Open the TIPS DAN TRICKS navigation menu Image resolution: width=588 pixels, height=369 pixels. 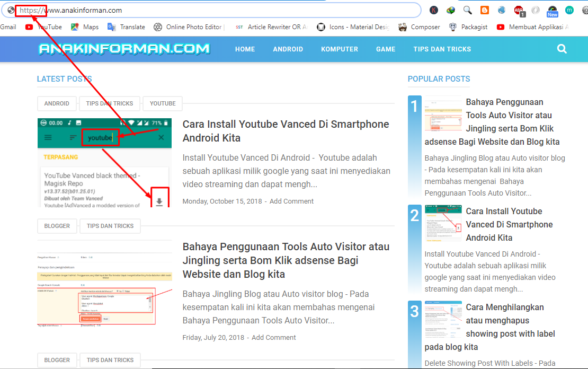point(442,49)
